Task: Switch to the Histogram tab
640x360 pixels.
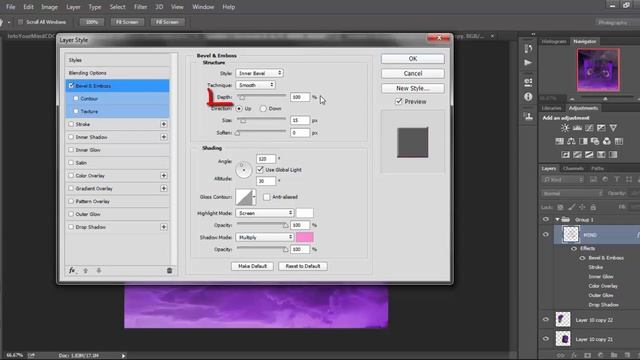Action: [554, 42]
